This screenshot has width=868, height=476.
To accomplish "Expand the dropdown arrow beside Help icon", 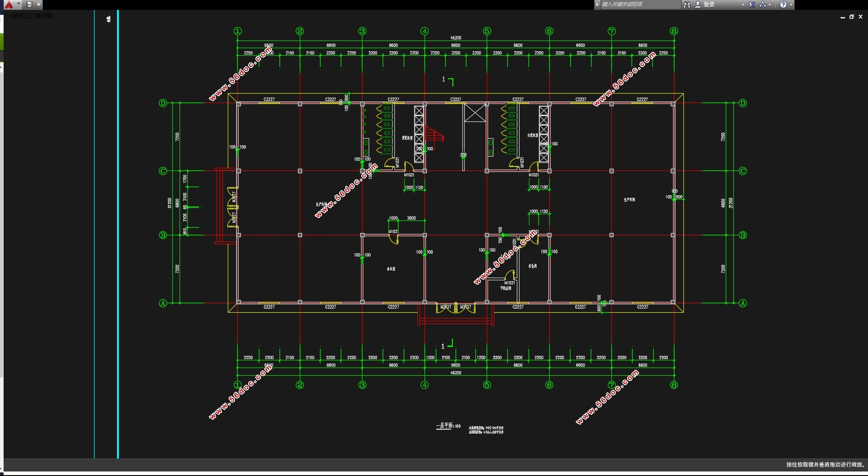I will click(791, 4).
